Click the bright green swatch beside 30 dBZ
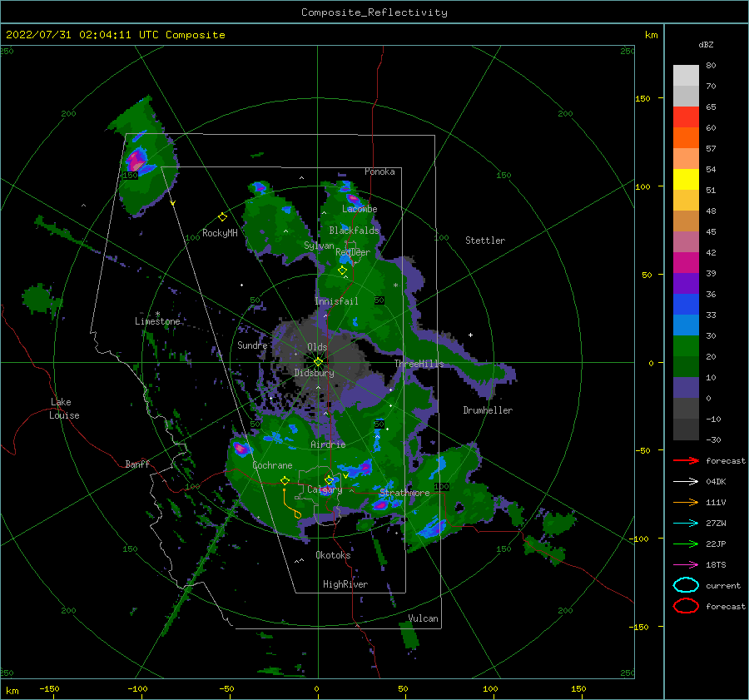Viewport: 749px width, 700px height. pos(686,345)
